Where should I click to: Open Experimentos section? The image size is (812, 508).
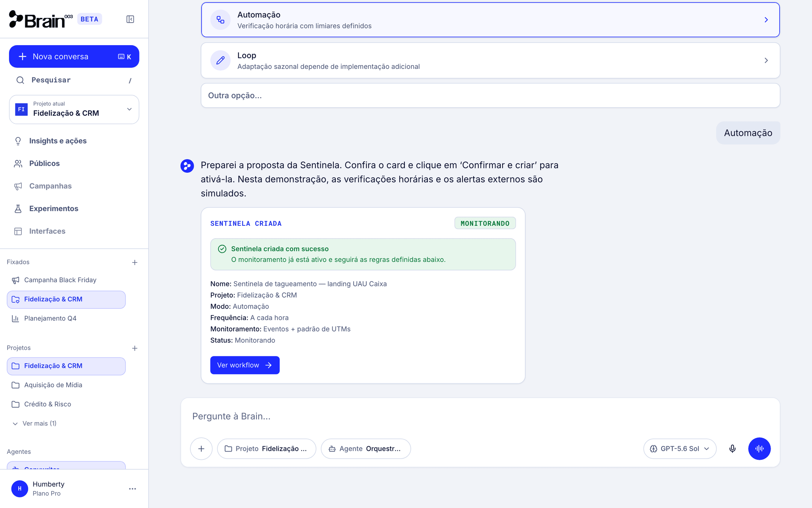(x=54, y=208)
